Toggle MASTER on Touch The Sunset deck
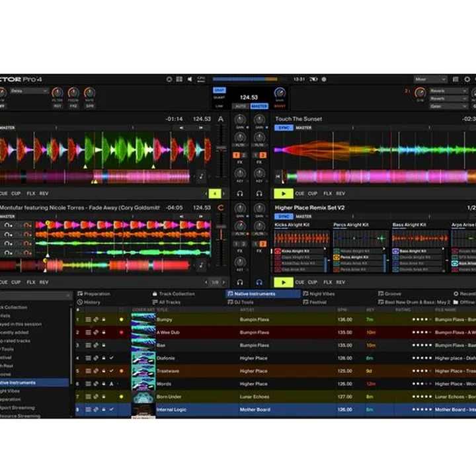The width and height of the screenshot is (476, 476). [303, 128]
